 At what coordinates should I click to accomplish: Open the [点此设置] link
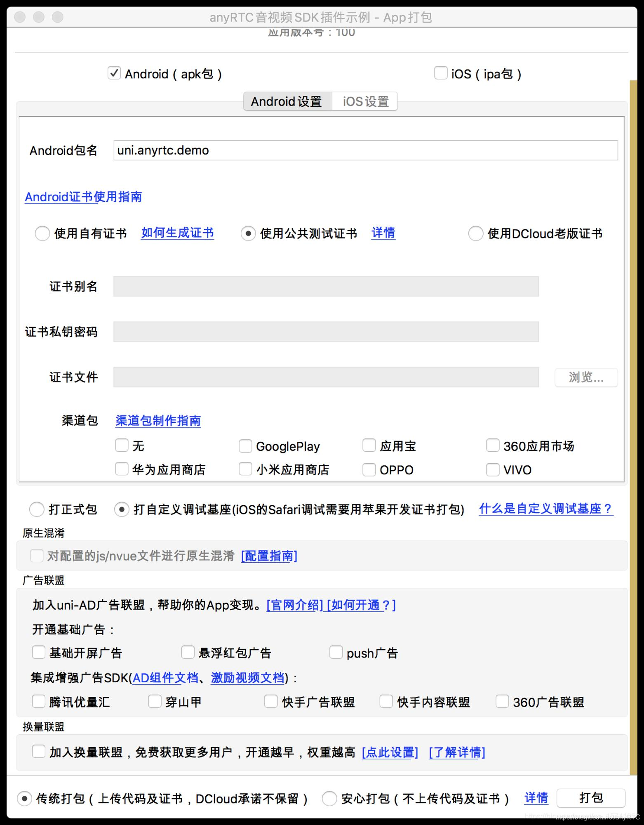point(390,752)
